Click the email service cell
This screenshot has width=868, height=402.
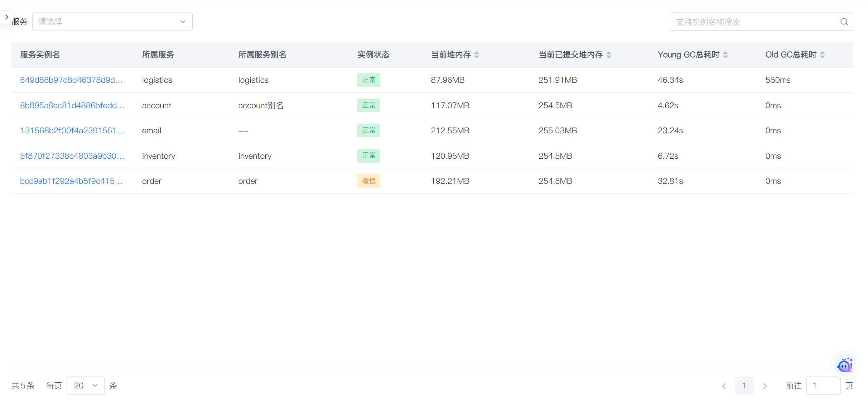[x=151, y=130]
